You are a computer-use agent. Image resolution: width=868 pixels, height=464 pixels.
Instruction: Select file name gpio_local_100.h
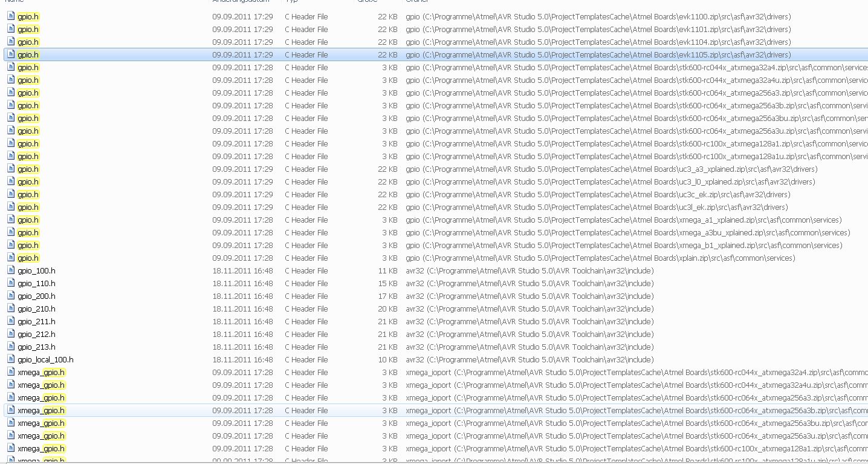point(45,359)
